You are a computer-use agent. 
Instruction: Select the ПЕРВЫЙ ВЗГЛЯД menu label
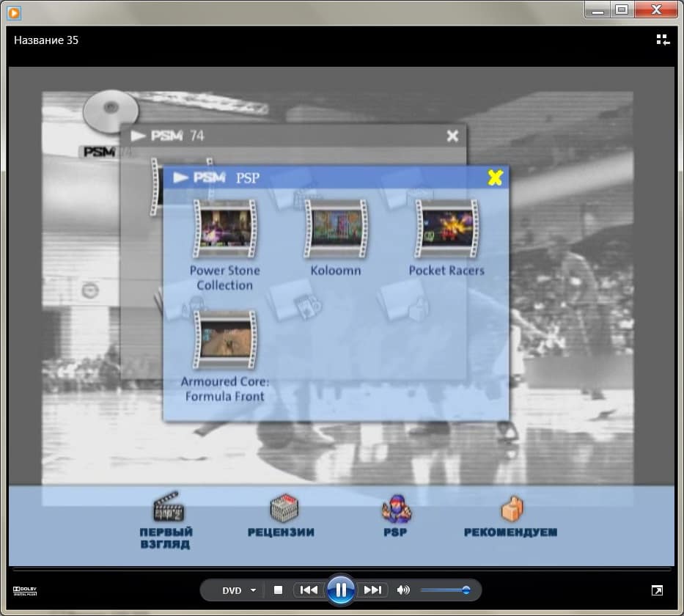tap(166, 538)
